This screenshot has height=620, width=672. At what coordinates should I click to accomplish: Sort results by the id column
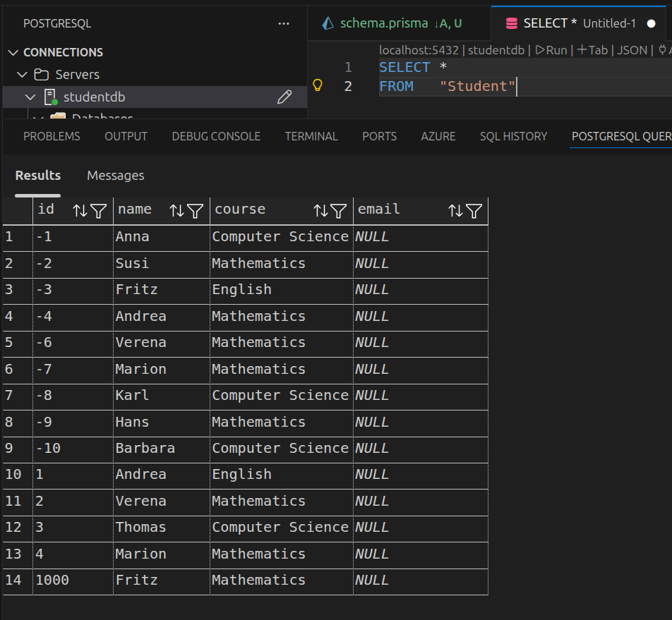pyautogui.click(x=80, y=210)
